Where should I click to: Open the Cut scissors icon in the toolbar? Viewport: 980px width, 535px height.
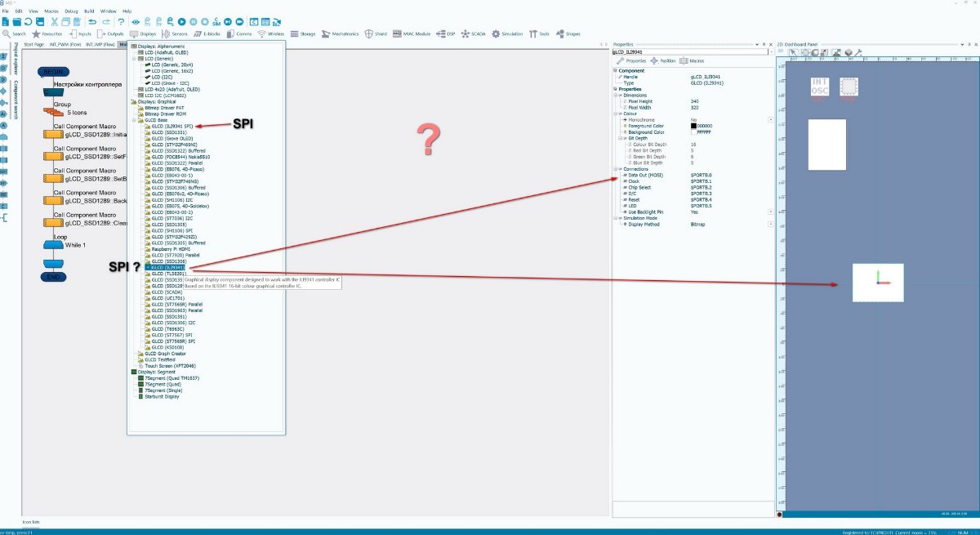(x=54, y=22)
